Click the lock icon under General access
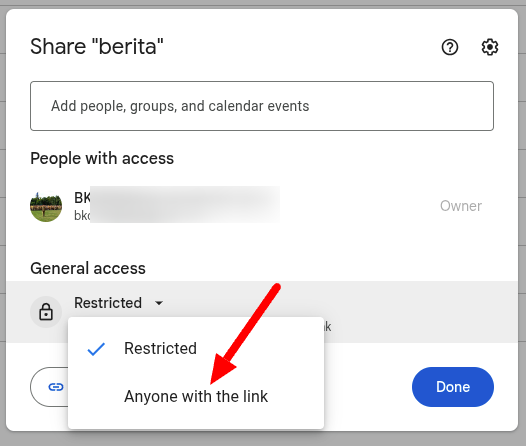Screen dimensions: 526x446 pyautogui.click(x=46, y=312)
